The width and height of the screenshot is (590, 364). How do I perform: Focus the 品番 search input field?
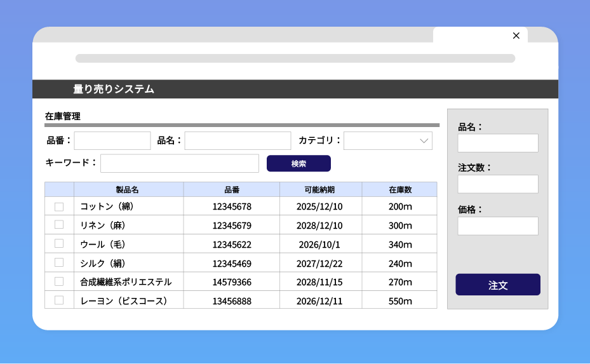(112, 141)
